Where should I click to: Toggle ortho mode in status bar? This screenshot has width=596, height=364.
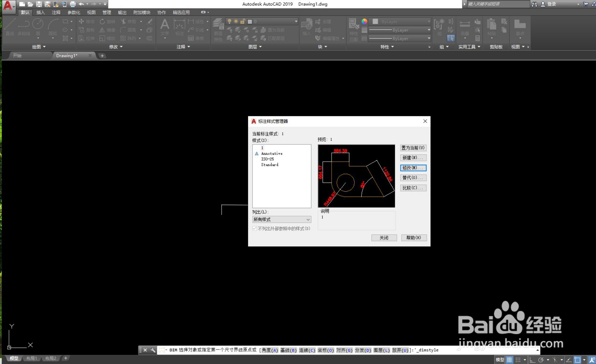pyautogui.click(x=533, y=360)
